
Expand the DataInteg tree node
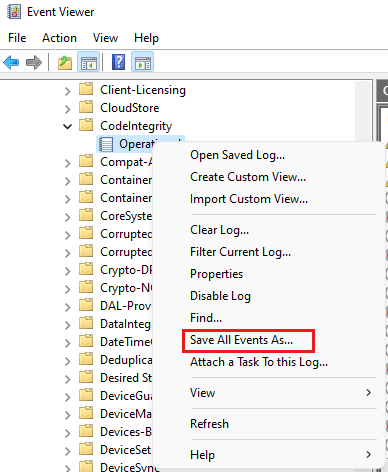68,325
